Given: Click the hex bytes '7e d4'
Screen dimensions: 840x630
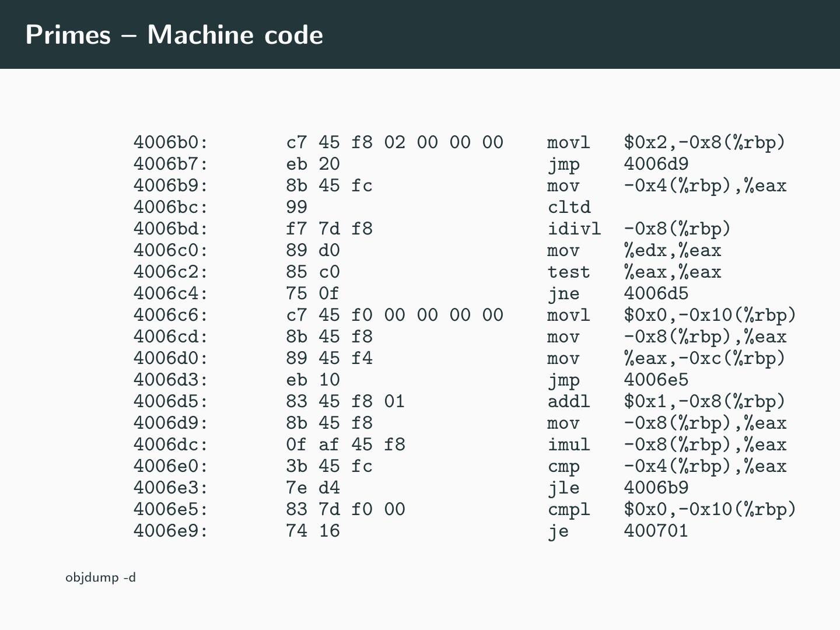Looking at the screenshot, I should pyautogui.click(x=313, y=488).
